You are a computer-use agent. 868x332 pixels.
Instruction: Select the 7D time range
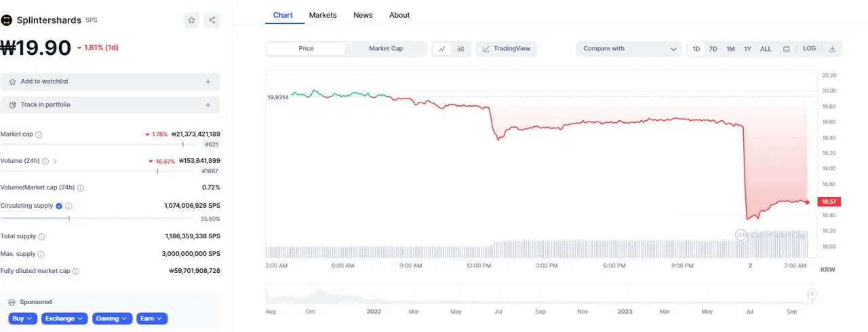[x=713, y=49]
